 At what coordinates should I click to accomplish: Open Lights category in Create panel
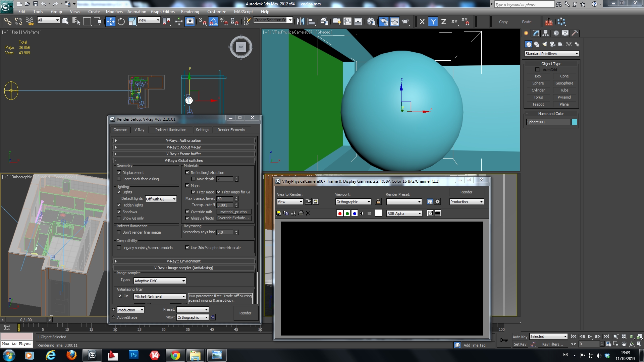(544, 44)
